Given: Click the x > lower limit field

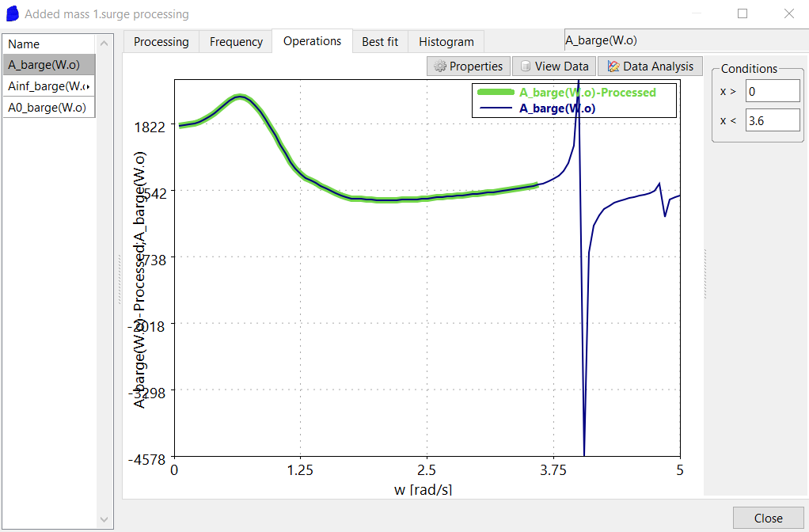Looking at the screenshot, I should (x=772, y=91).
